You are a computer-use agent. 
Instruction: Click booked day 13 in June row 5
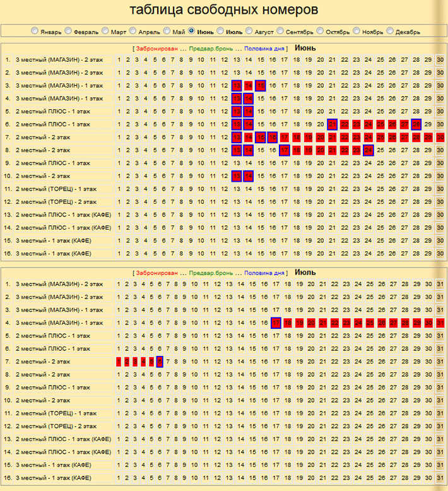237,112
